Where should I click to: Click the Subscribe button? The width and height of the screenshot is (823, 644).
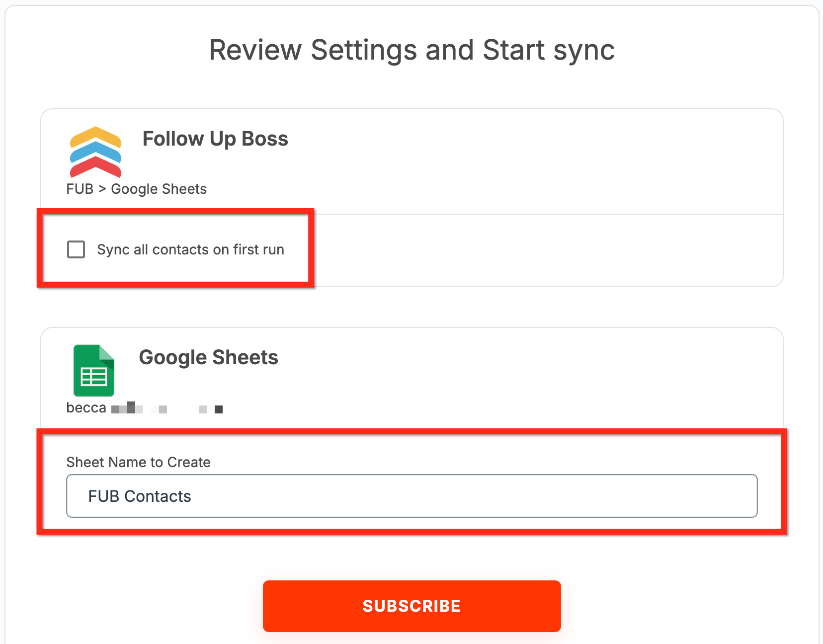(411, 606)
